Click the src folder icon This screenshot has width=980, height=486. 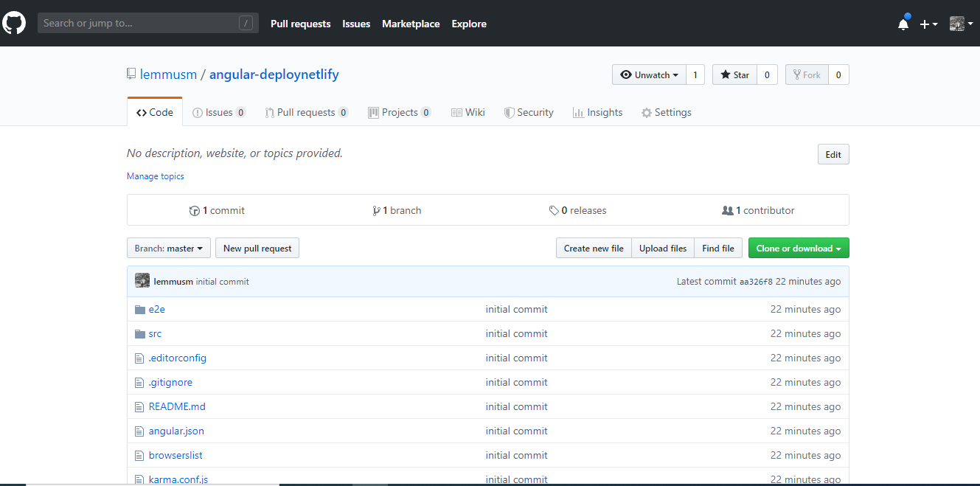tap(140, 333)
